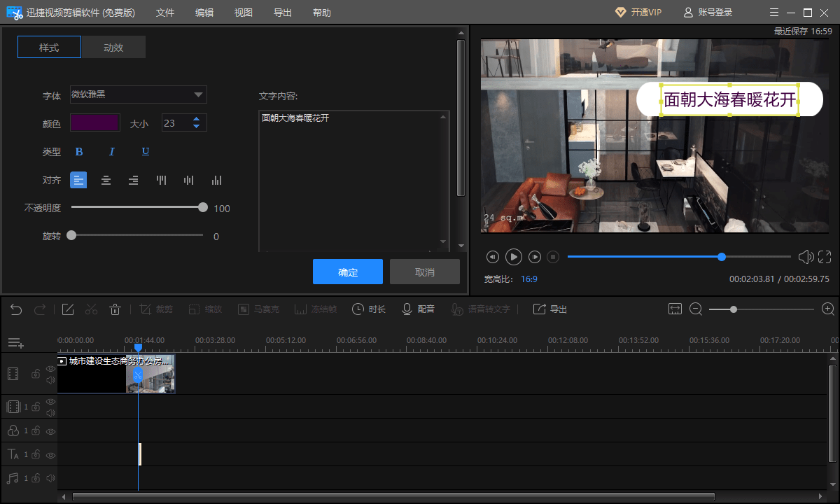This screenshot has height=504, width=840.
Task: Hide the text track using its eye icon
Action: (50, 455)
